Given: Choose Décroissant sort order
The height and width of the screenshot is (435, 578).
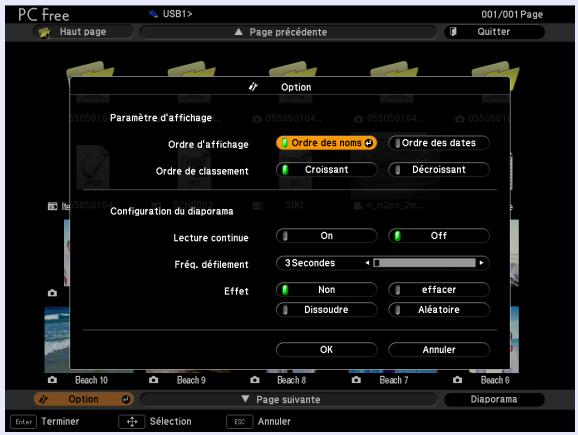Looking at the screenshot, I should (x=439, y=170).
